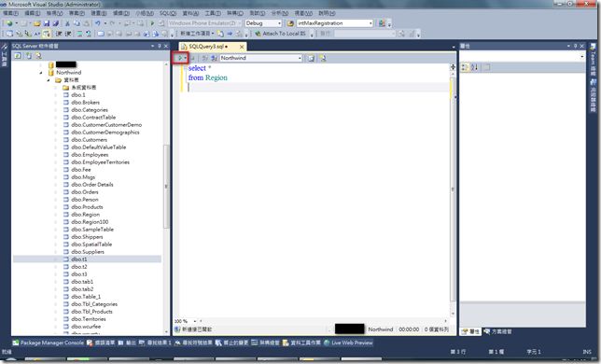Open the Northwind database dropdown in query toolbar
Screen dimensions: 601x364
pos(261,58)
